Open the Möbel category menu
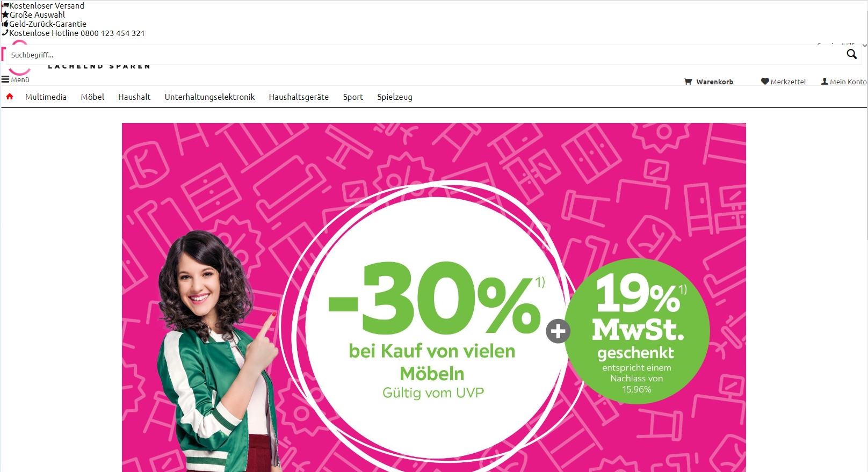 tap(92, 97)
